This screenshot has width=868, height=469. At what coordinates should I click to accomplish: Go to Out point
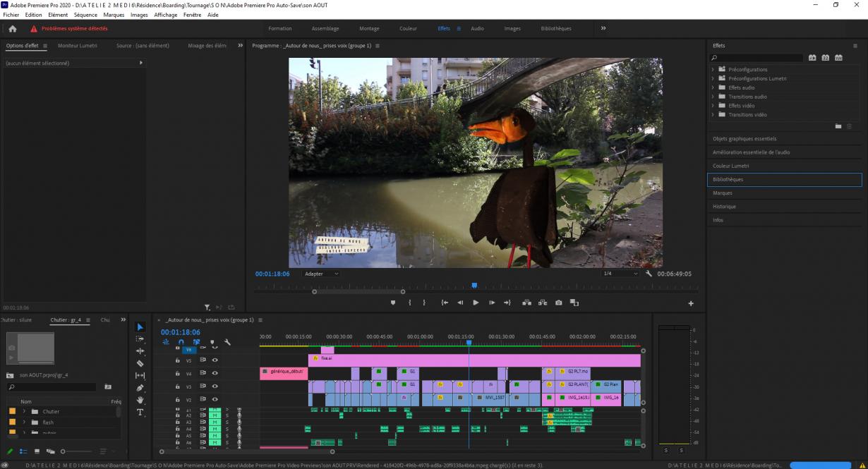507,303
